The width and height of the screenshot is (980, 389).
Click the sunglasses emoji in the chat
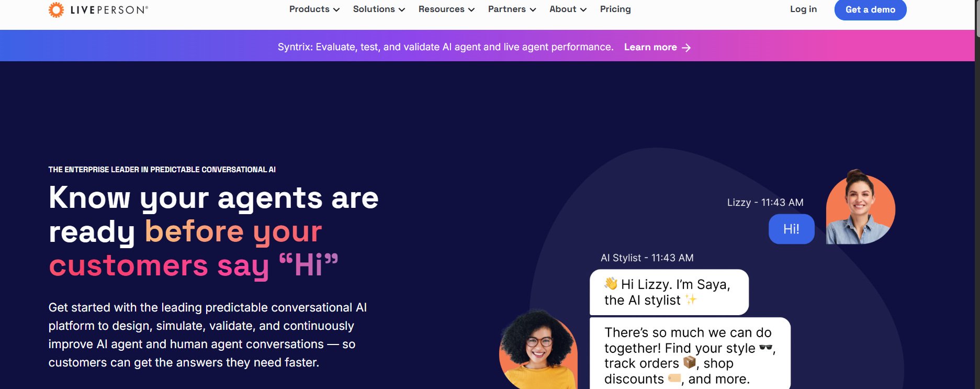click(765, 347)
